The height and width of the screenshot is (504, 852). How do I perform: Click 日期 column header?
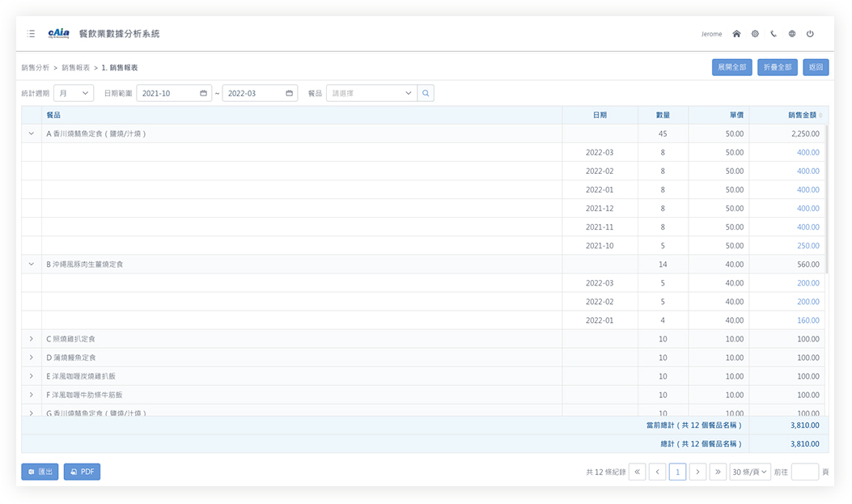pyautogui.click(x=600, y=115)
